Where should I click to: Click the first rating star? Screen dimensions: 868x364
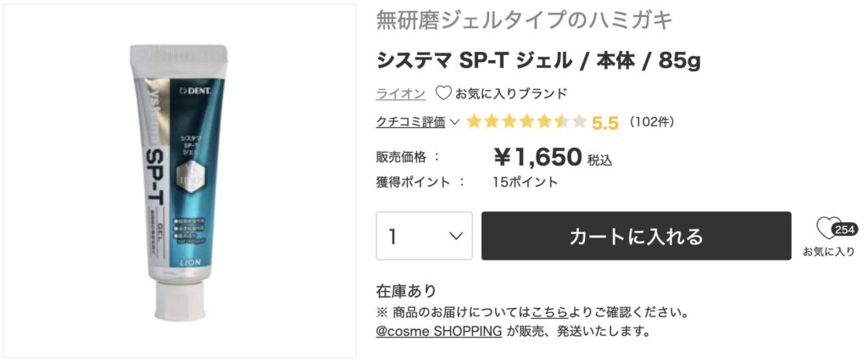[474, 122]
